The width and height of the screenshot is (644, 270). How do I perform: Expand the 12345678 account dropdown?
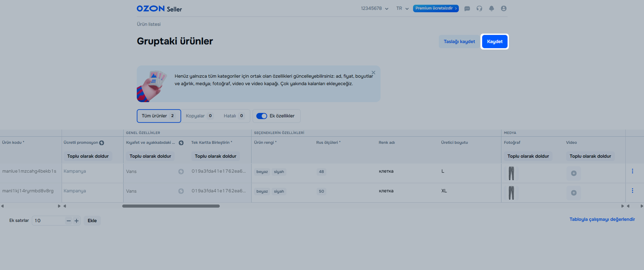click(x=374, y=8)
